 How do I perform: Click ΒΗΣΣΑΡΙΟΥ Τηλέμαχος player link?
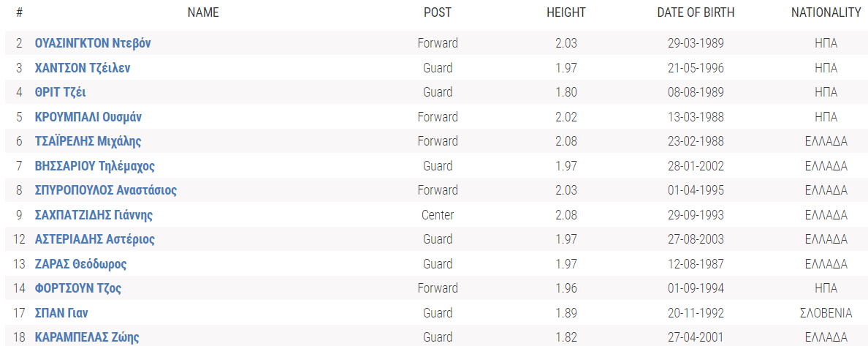pyautogui.click(x=94, y=166)
